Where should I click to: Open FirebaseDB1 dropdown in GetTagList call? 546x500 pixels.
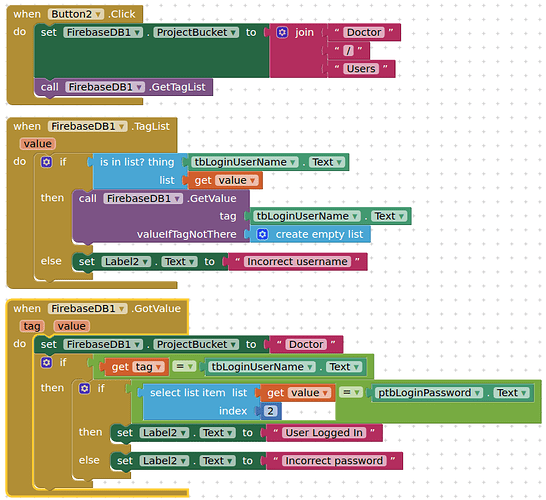pos(139,87)
